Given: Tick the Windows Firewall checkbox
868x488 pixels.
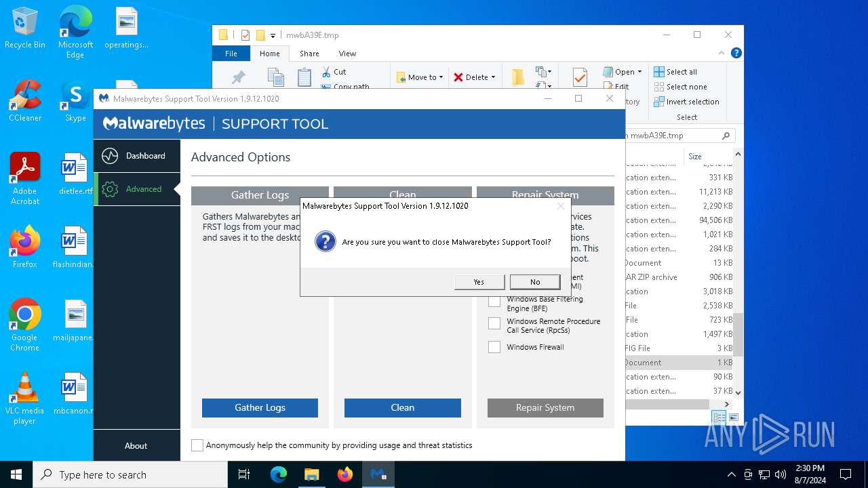Looking at the screenshot, I should coord(494,347).
